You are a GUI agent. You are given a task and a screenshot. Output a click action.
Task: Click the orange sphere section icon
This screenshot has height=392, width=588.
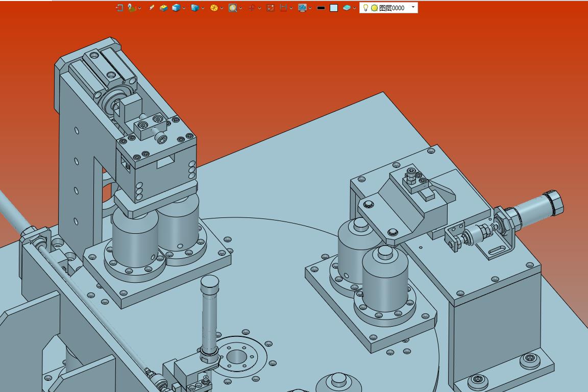pyautogui.click(x=214, y=8)
